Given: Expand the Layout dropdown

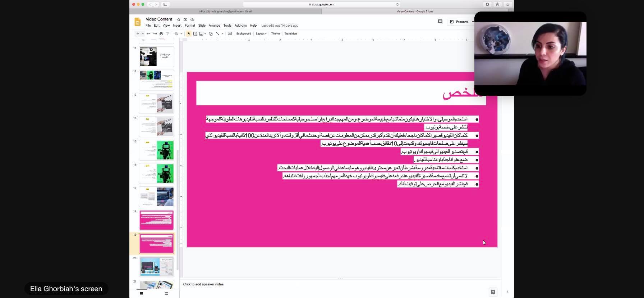Looking at the screenshot, I should pos(261,33).
